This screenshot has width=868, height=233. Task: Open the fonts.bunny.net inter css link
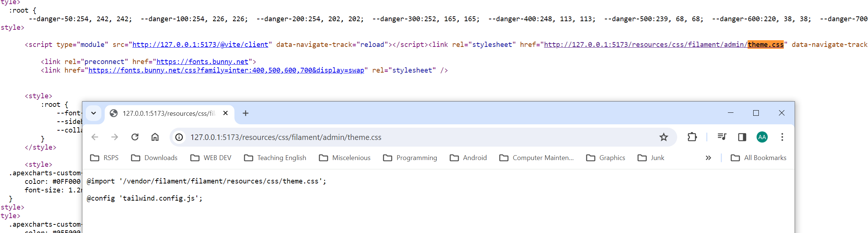coord(226,70)
